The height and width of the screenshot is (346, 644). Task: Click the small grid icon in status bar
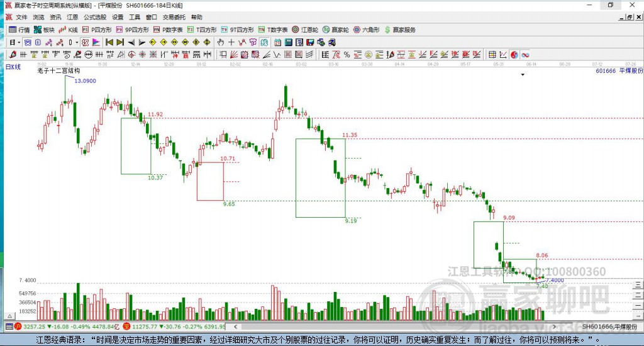click(x=9, y=326)
